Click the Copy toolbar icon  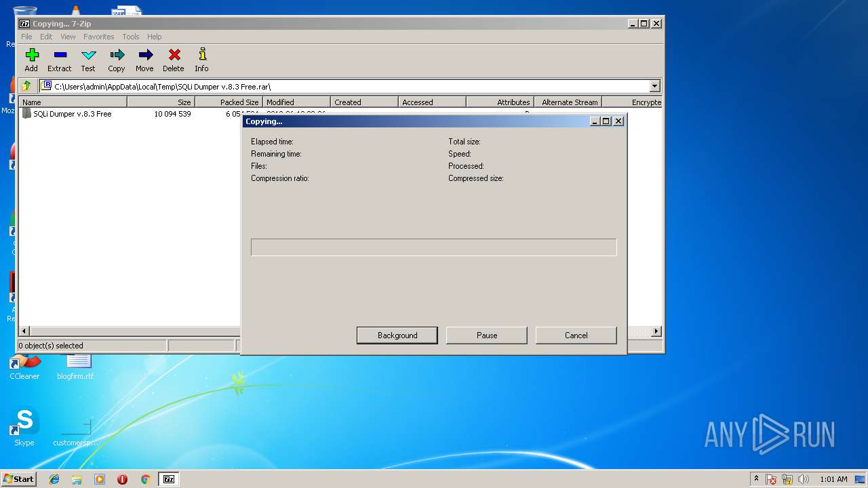[x=117, y=60]
